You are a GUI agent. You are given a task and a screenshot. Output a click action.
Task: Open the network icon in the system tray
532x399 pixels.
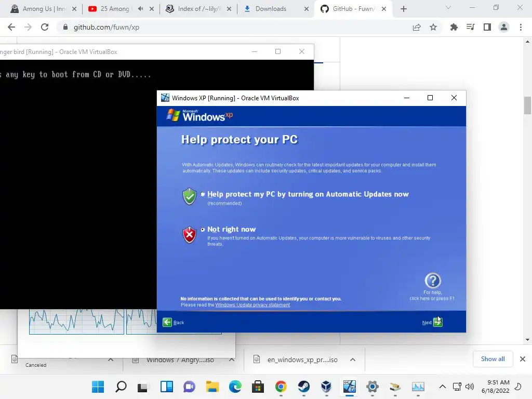pyautogui.click(x=457, y=387)
